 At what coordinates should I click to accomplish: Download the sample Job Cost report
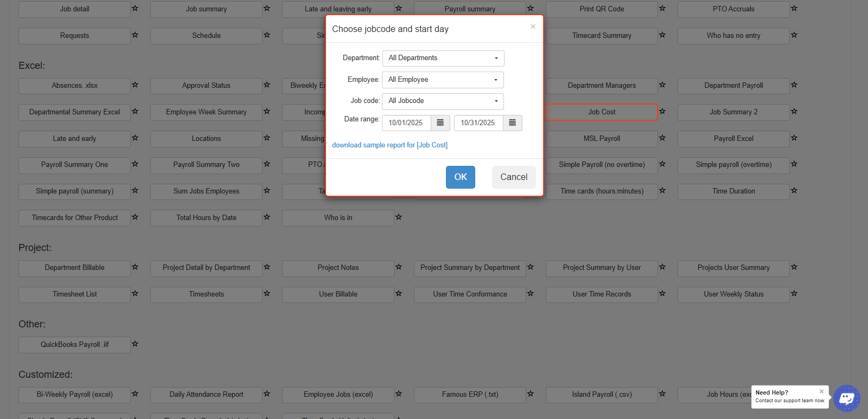pos(390,145)
